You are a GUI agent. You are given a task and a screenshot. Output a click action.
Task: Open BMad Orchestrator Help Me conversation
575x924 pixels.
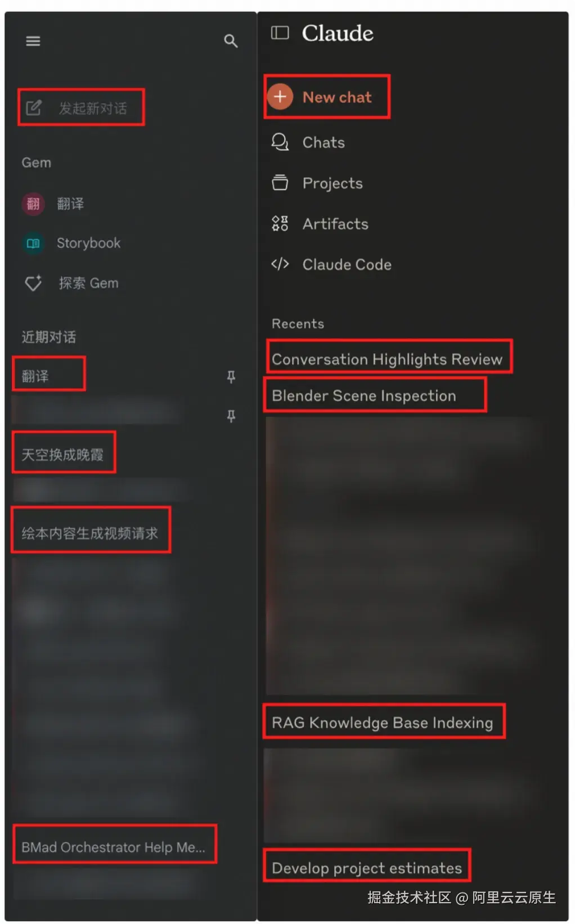(x=113, y=847)
